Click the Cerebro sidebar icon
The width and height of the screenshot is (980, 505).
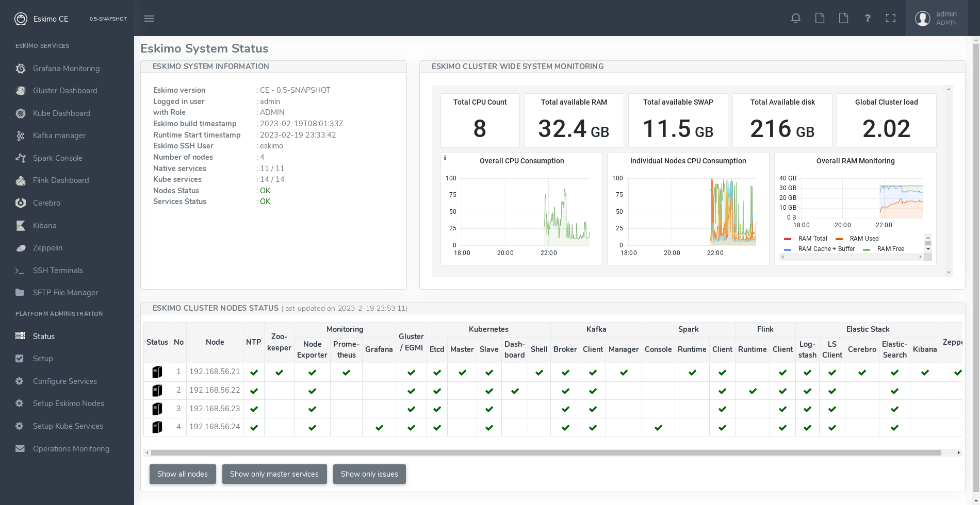(20, 203)
